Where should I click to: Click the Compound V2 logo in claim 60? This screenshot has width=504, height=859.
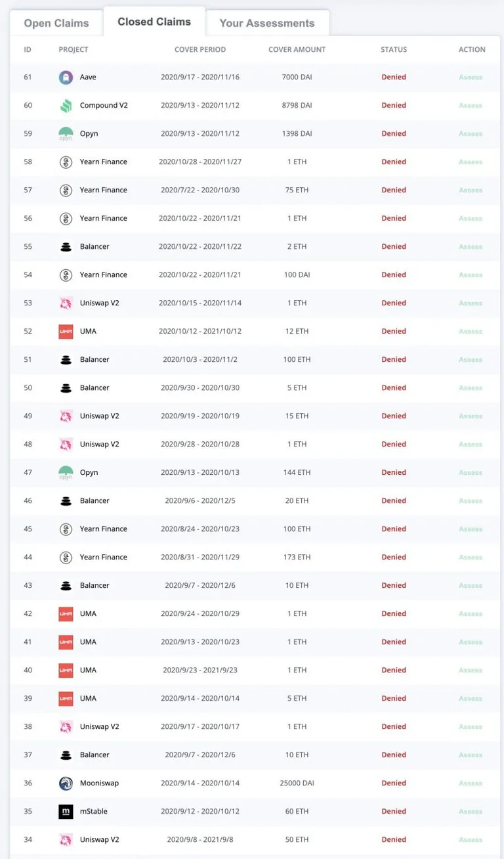(66, 106)
